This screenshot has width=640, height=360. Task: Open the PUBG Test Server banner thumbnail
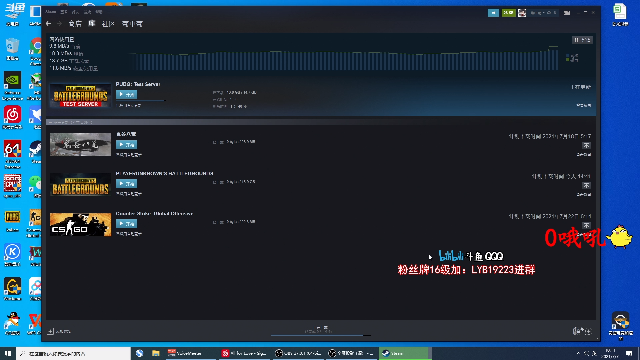pyautogui.click(x=80, y=96)
